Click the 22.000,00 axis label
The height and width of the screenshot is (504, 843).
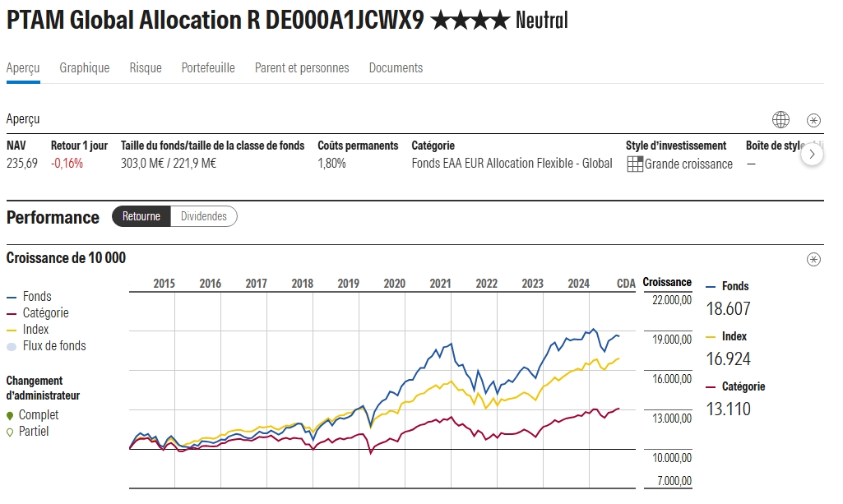click(671, 300)
